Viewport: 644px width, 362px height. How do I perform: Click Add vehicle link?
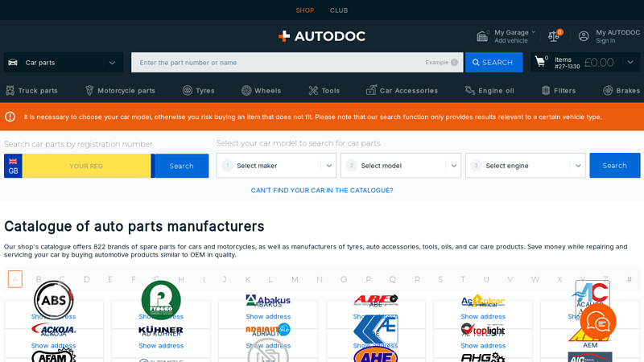(511, 41)
